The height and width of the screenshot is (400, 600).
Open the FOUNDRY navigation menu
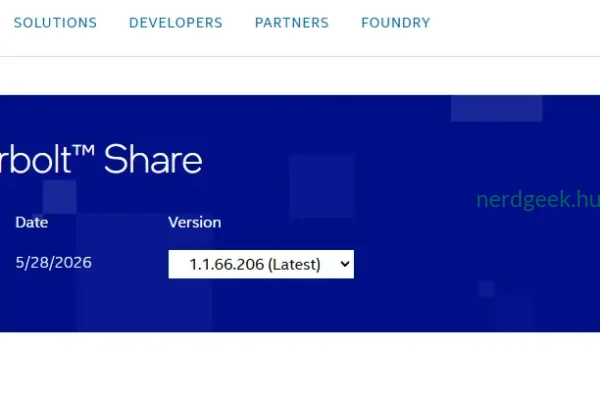396,23
